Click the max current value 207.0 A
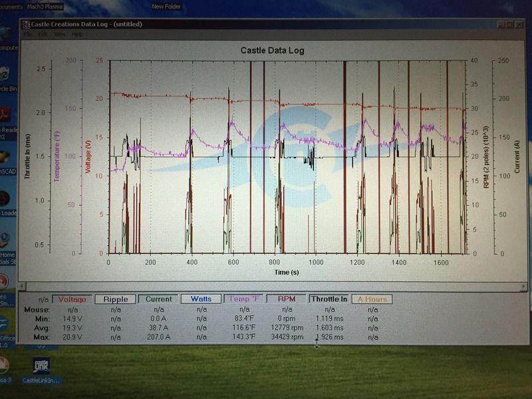This screenshot has width=532, height=399. point(158,337)
